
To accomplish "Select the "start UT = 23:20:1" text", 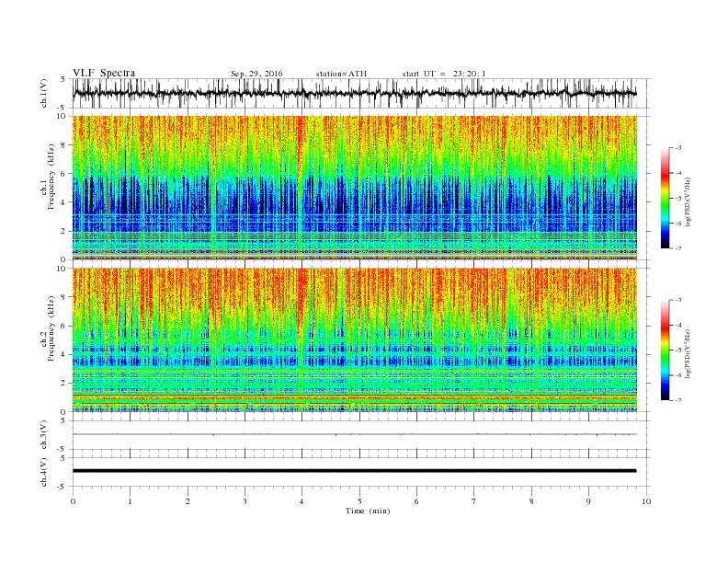I will click(x=444, y=74).
